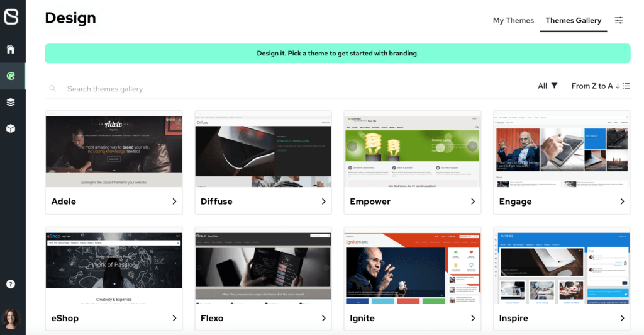Select the Themes Gallery tab
The image size is (644, 335).
pos(574,21)
